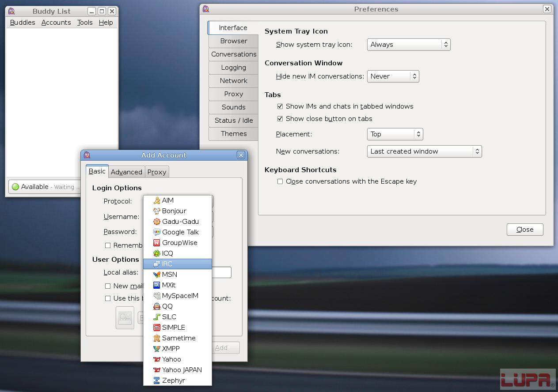Image resolution: width=558 pixels, height=392 pixels.
Task: Open the tab Placement dropdown
Action: click(x=395, y=134)
